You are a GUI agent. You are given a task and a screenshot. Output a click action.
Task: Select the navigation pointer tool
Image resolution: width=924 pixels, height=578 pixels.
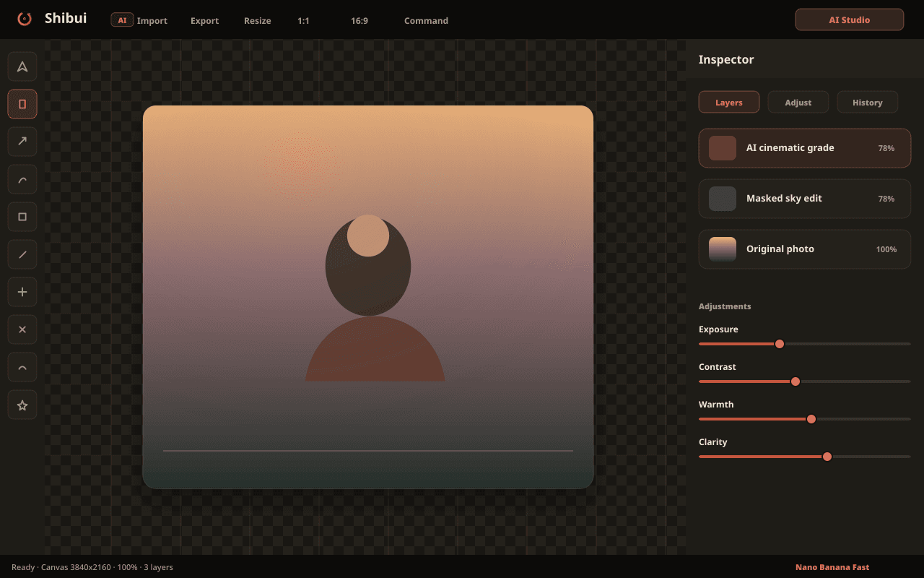pos(22,66)
